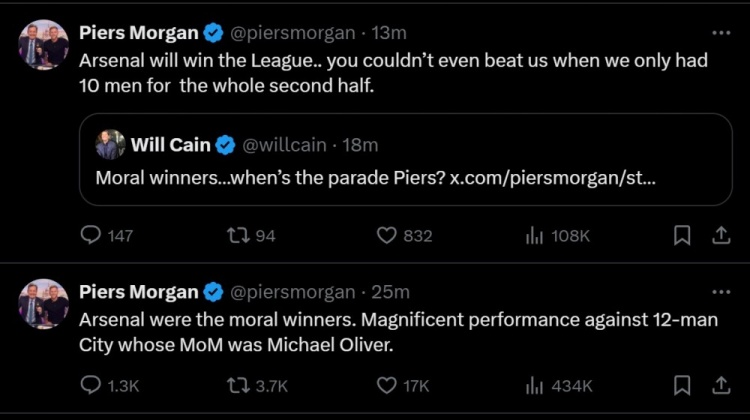Open Will Cain's profile picture in quote
Viewport: 750px width, 420px height.
coord(110,145)
